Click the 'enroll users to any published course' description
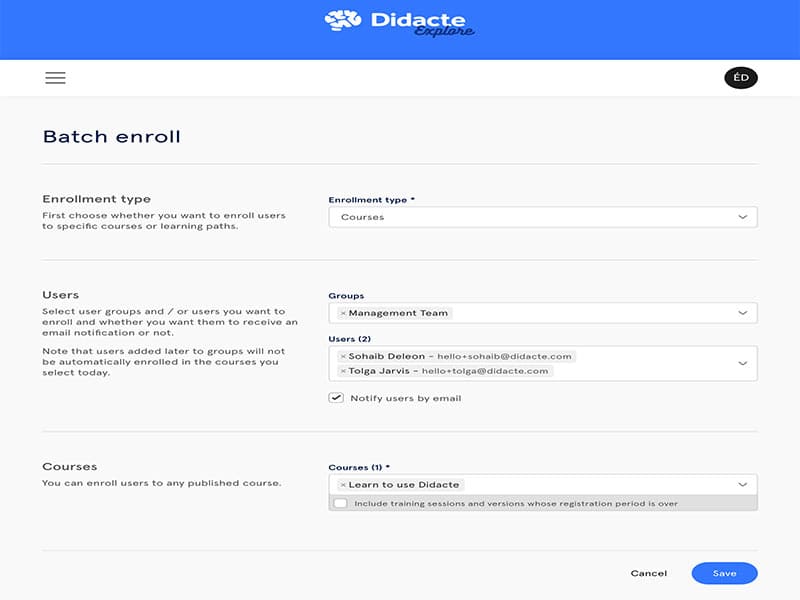Viewport: 800px width, 600px height. (162, 483)
